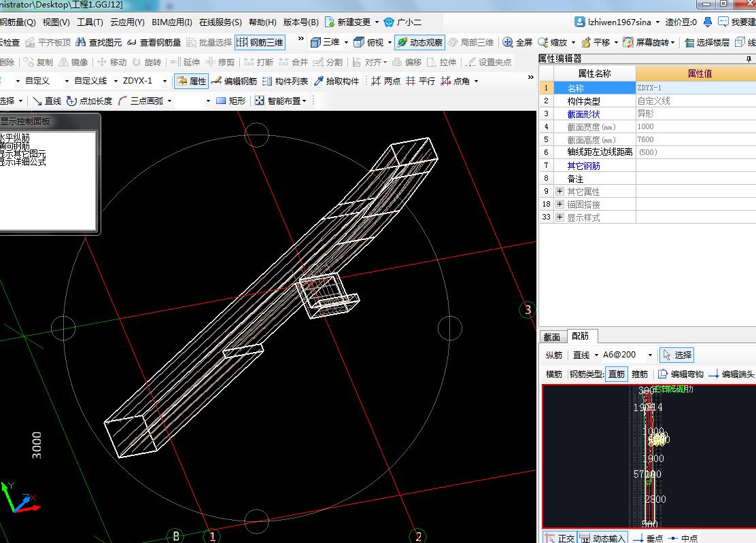756x543 pixels.
Task: Click the 新建变更 icon
Action: click(330, 22)
